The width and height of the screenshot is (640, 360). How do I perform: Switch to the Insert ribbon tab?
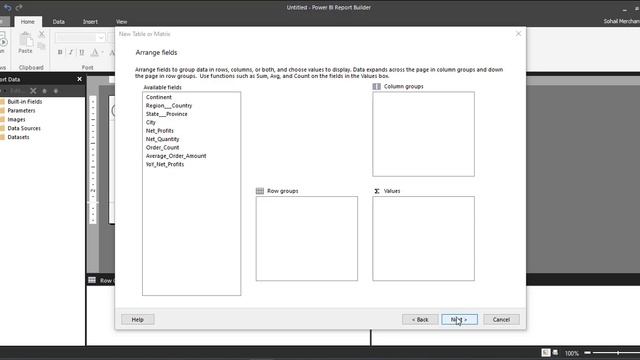click(x=90, y=22)
